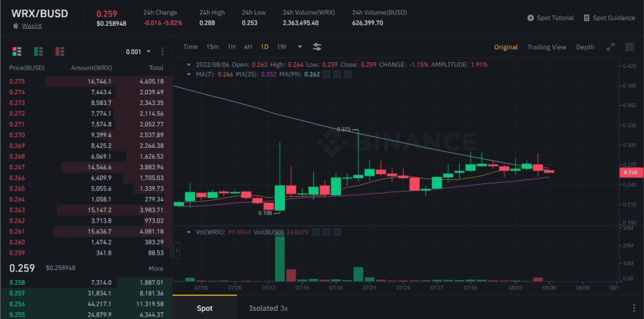Viewport: 644px width, 319px height.
Task: Collapse the MA(7) legend row arrow
Action: (x=189, y=74)
